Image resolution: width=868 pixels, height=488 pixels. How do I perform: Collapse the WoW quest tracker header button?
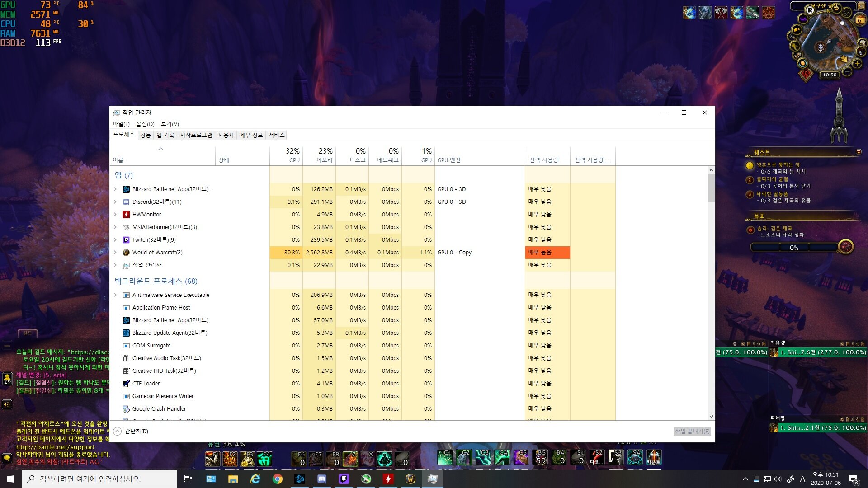tap(859, 152)
